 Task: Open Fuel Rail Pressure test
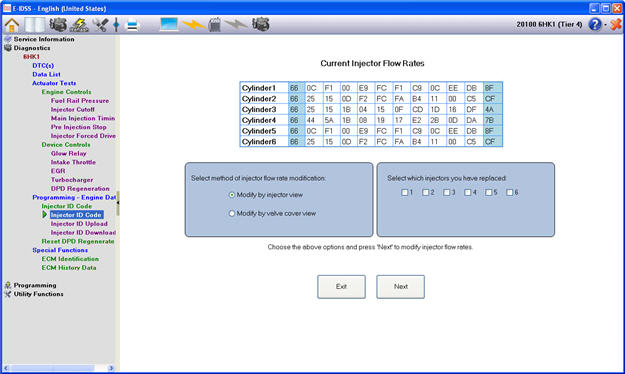click(x=80, y=100)
